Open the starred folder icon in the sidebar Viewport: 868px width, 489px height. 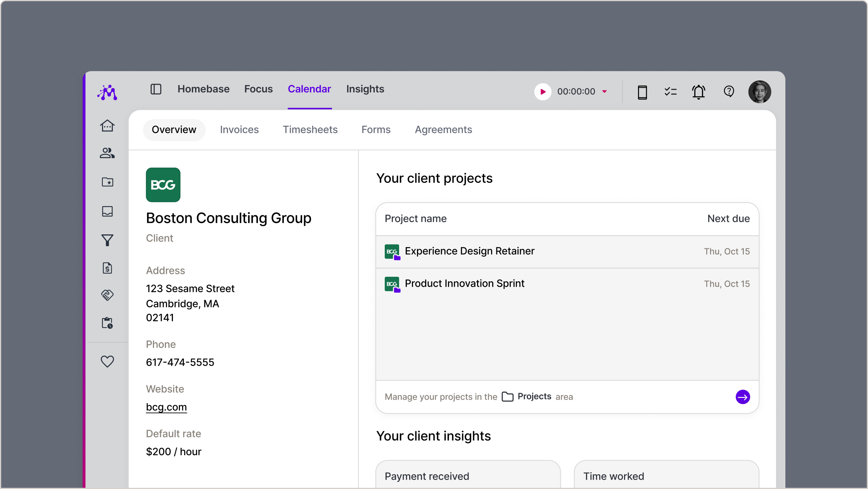[107, 182]
